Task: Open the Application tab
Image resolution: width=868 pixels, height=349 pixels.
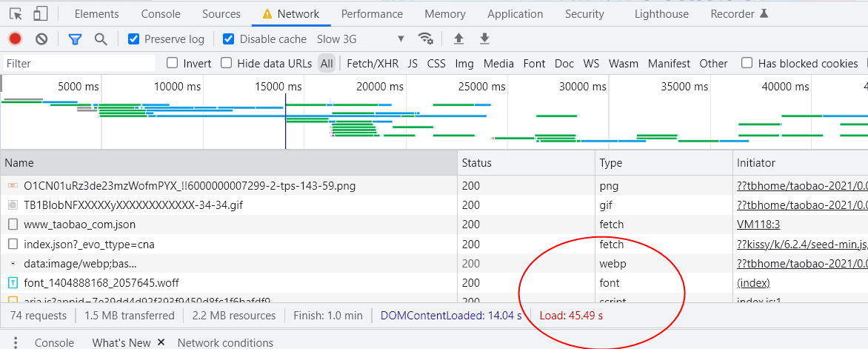Action: [515, 13]
